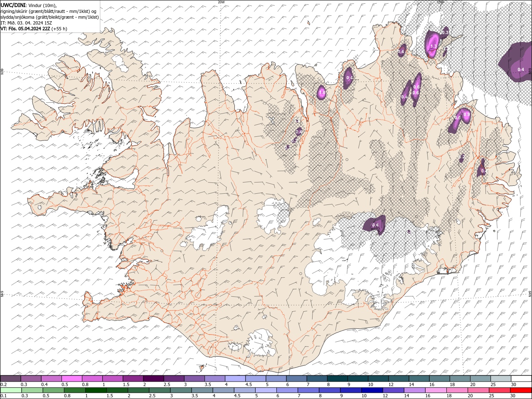Pick the snow legend swatch labeled 0.8
Screen dimensions: 532x399
click(92, 379)
